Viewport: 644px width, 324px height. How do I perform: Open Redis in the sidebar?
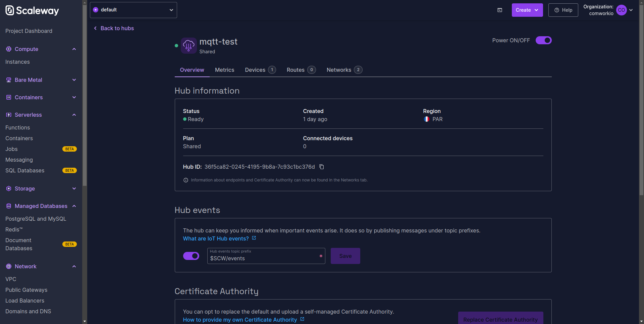point(14,229)
